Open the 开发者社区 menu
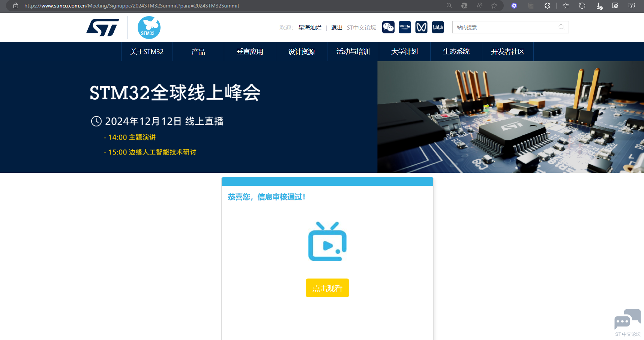The height and width of the screenshot is (340, 644). (508, 52)
